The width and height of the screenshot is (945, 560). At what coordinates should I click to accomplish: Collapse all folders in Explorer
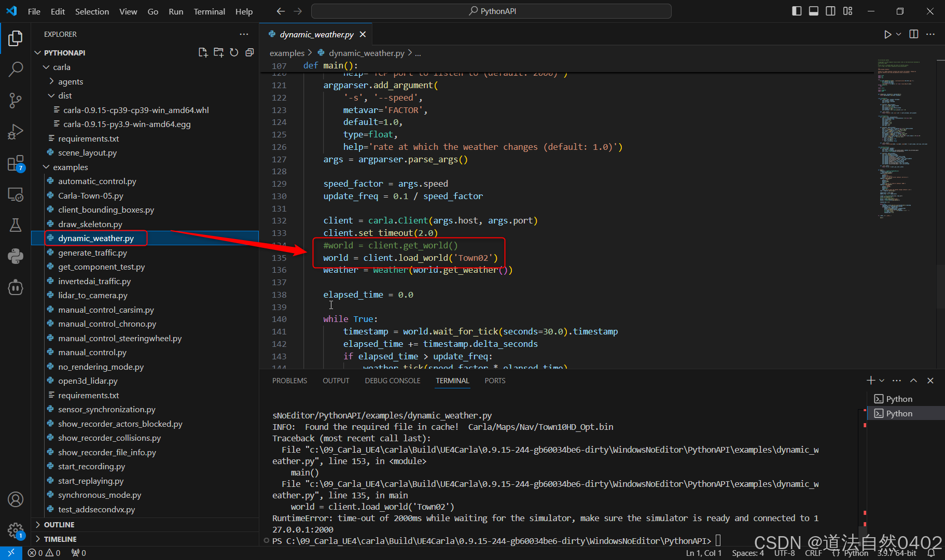tap(249, 52)
